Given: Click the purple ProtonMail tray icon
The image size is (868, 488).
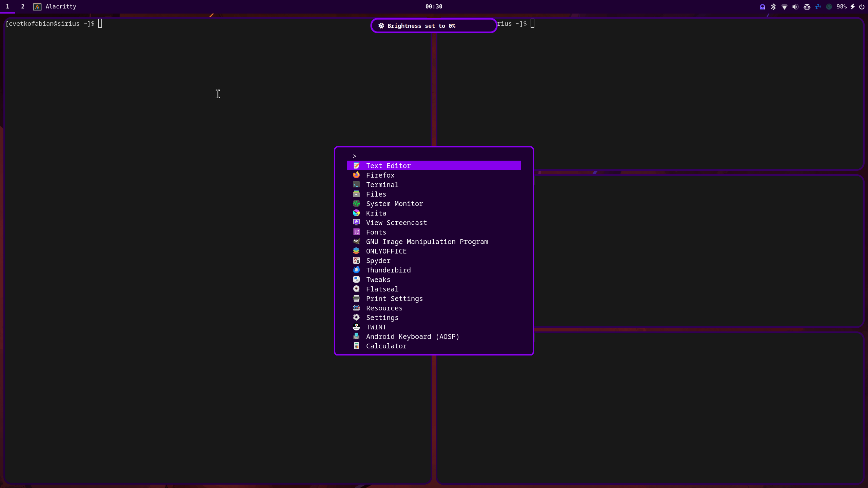Looking at the screenshot, I should (762, 7).
